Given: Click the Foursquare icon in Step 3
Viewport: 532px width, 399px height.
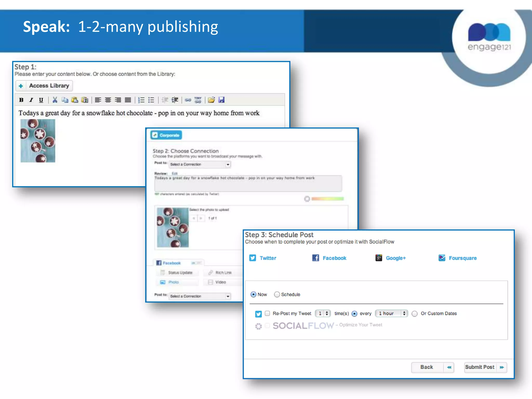Looking at the screenshot, I should click(442, 258).
